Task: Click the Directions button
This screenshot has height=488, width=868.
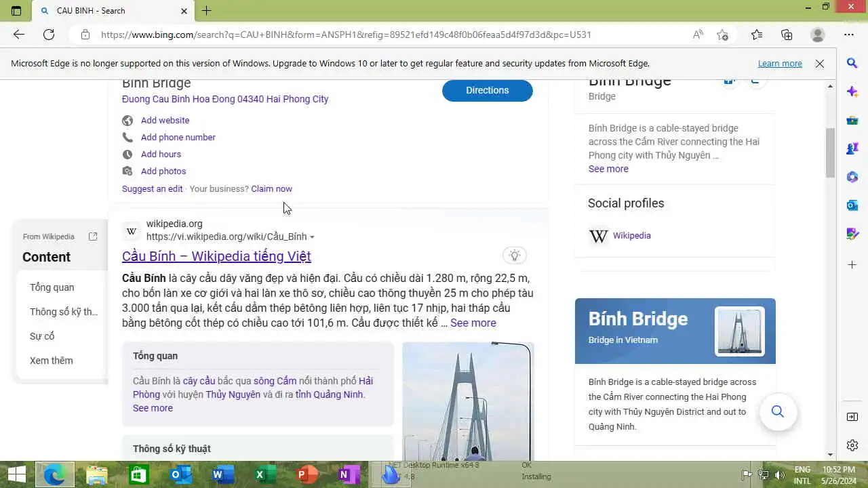Action: 487,90
